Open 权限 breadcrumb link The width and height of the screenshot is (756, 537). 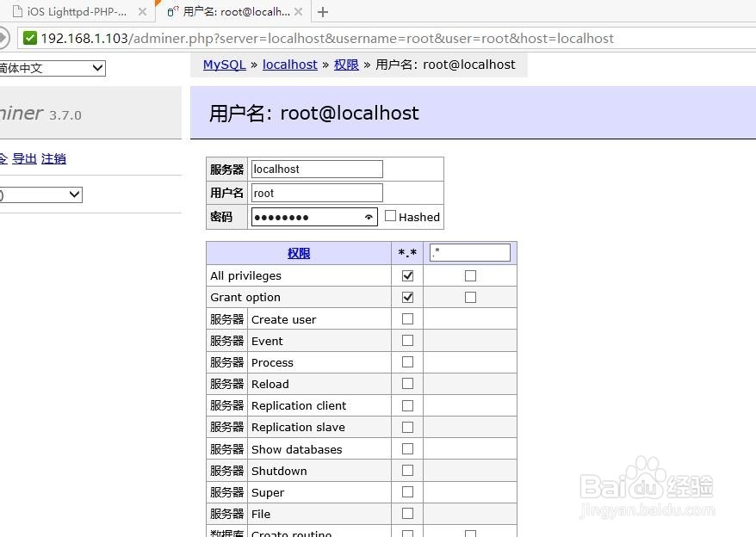pos(346,65)
